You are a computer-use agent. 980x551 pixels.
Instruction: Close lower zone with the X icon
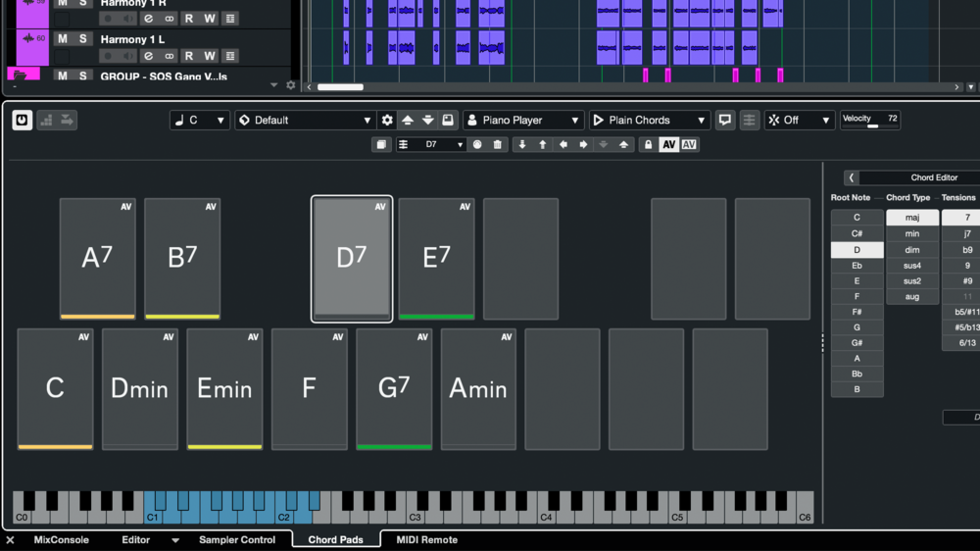point(10,540)
